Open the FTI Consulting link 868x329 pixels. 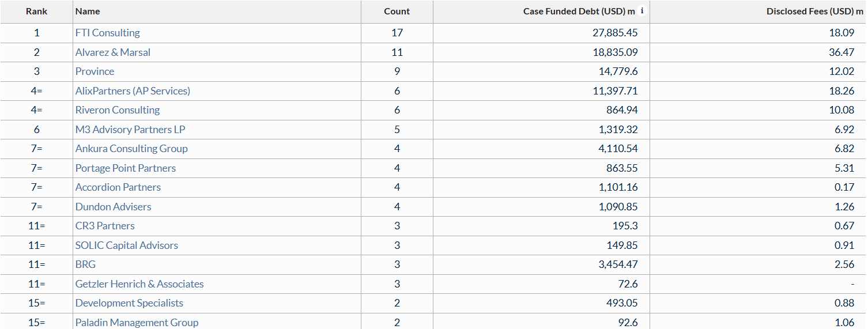[108, 33]
